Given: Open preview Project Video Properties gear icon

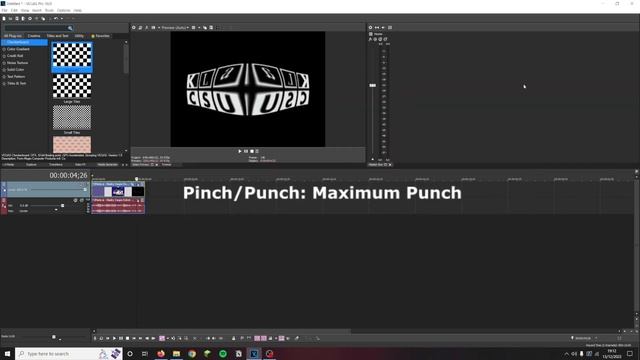Looking at the screenshot, I should click(x=133, y=28).
